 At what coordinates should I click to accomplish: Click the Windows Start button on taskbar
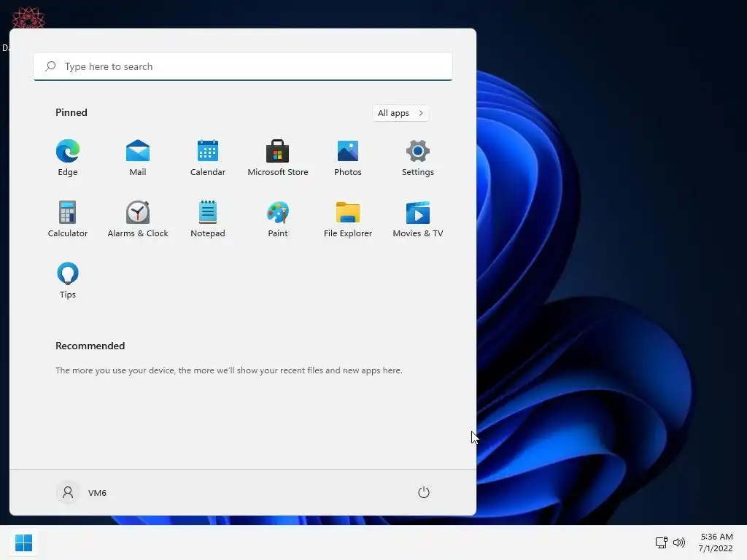click(23, 542)
